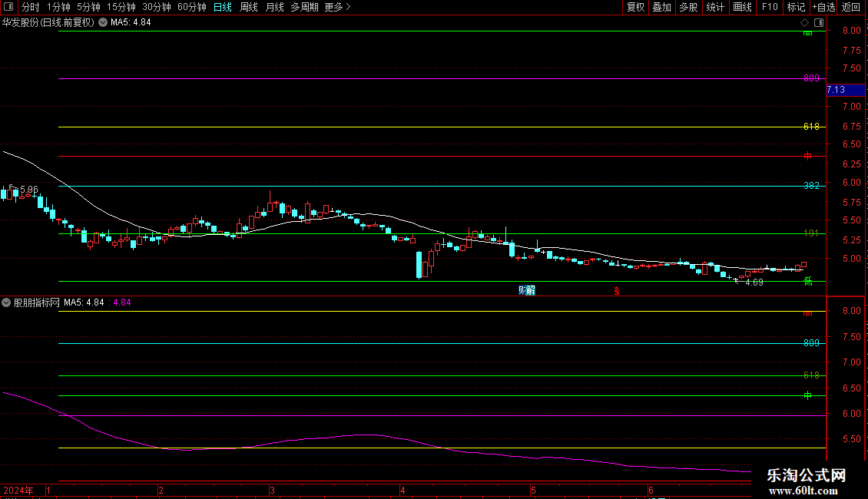The width and height of the screenshot is (868, 499).
Task: Click the red $ dividend marker
Action: pyautogui.click(x=616, y=291)
